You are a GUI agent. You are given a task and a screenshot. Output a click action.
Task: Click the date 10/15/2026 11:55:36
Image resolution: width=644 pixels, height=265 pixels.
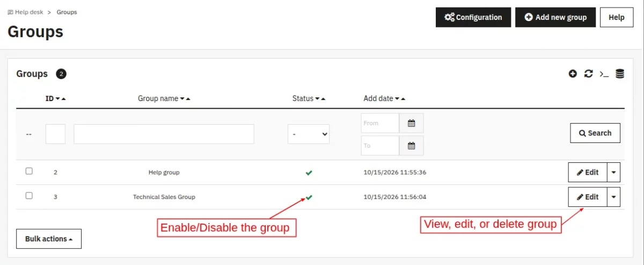click(395, 173)
